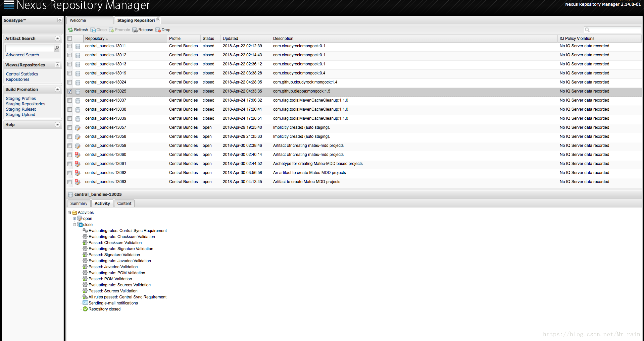Screen dimensions: 644x341
Task: Open the Central Statistics link
Action: [x=22, y=74]
